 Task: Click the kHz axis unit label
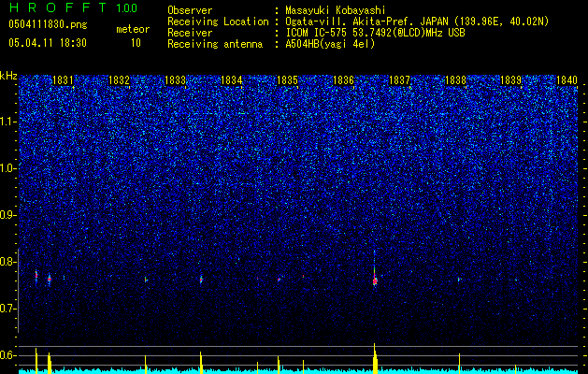8,76
